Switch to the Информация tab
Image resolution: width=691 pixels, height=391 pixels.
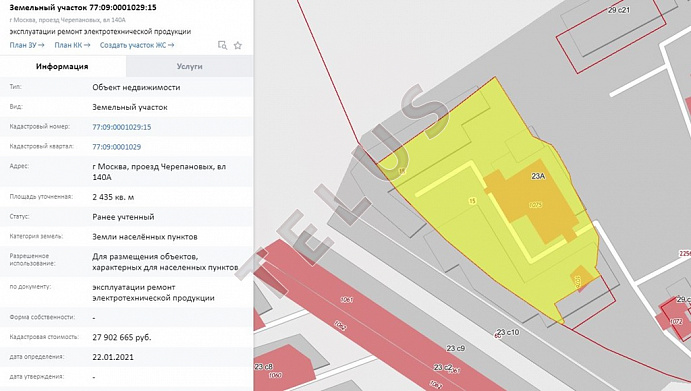63,67
